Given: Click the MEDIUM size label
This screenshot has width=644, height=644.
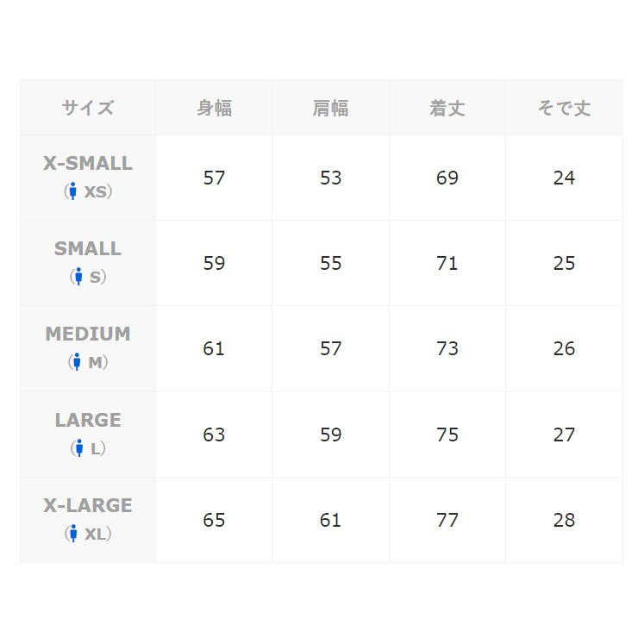Looking at the screenshot, I should pyautogui.click(x=88, y=334).
